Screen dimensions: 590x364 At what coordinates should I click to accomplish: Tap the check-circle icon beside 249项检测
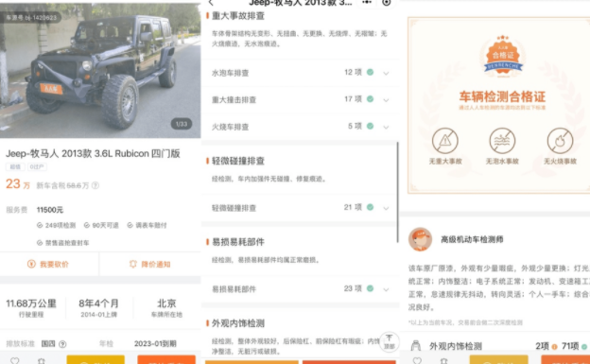pos(40,225)
